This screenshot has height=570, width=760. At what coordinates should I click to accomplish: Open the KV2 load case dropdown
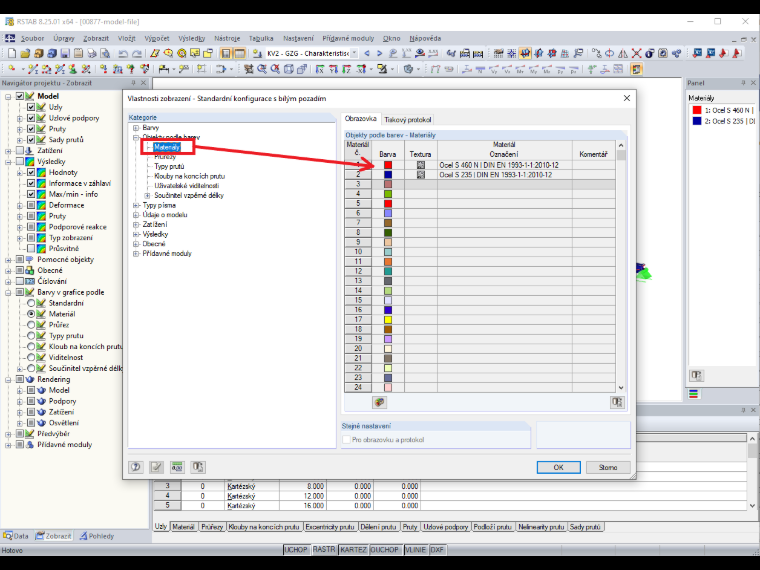click(354, 53)
